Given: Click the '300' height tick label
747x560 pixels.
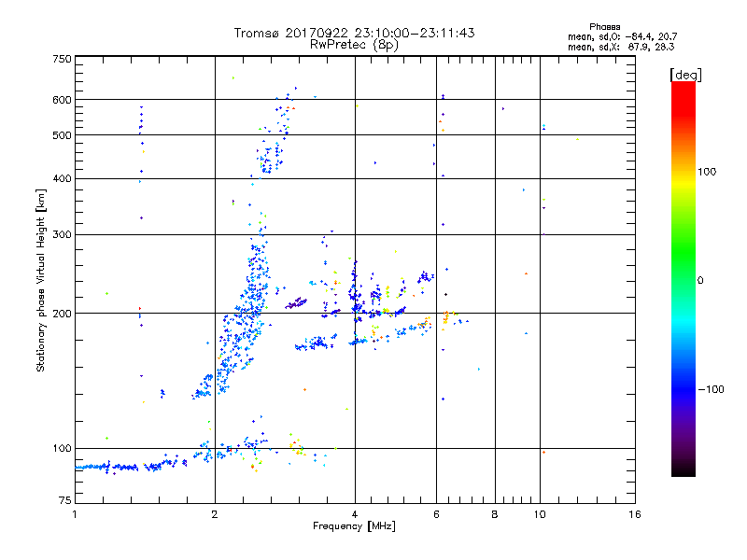Looking at the screenshot, I should click(x=62, y=234).
